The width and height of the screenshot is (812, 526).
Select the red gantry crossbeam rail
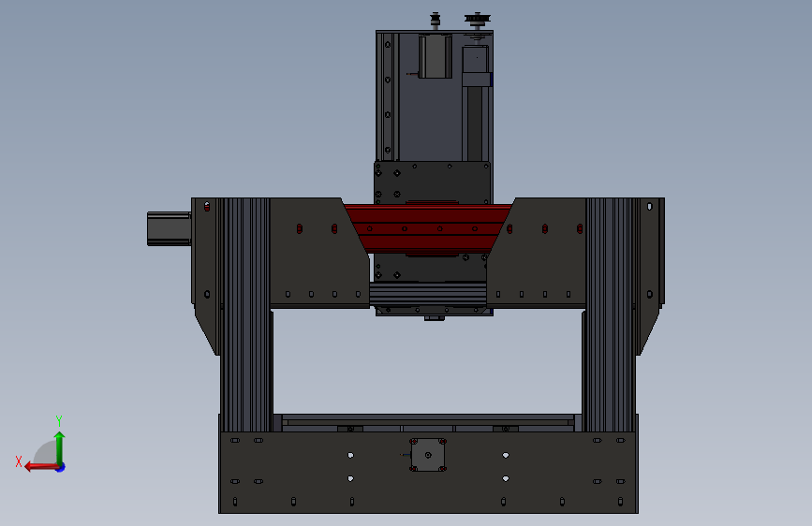point(428,228)
